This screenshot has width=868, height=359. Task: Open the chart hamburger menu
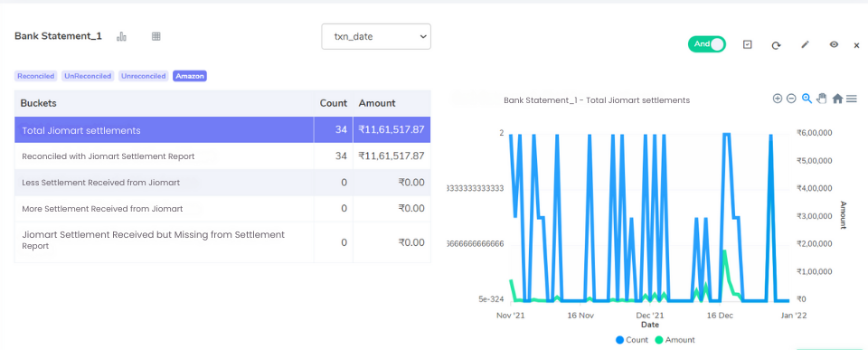pyautogui.click(x=852, y=98)
